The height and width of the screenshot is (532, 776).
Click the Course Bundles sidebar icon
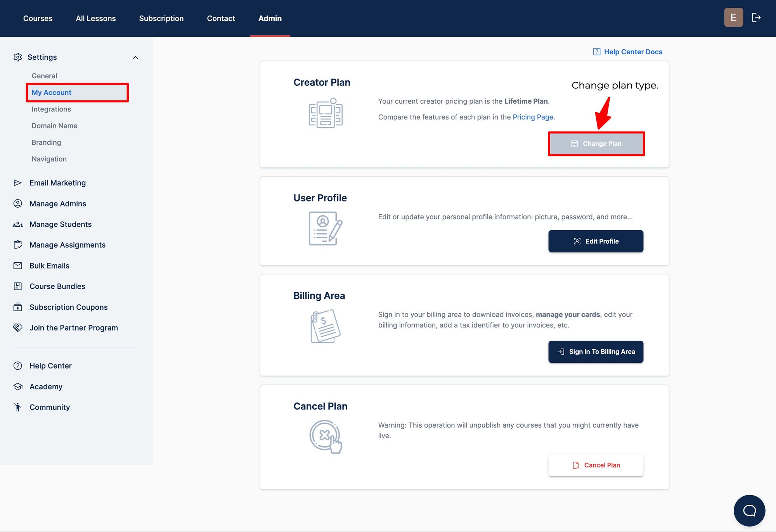coord(18,286)
